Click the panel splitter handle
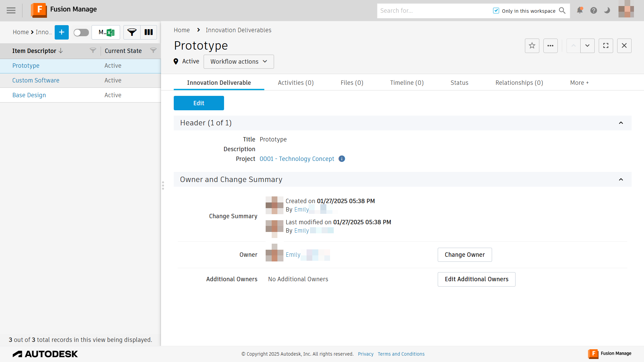The image size is (644, 362). pos(163,186)
